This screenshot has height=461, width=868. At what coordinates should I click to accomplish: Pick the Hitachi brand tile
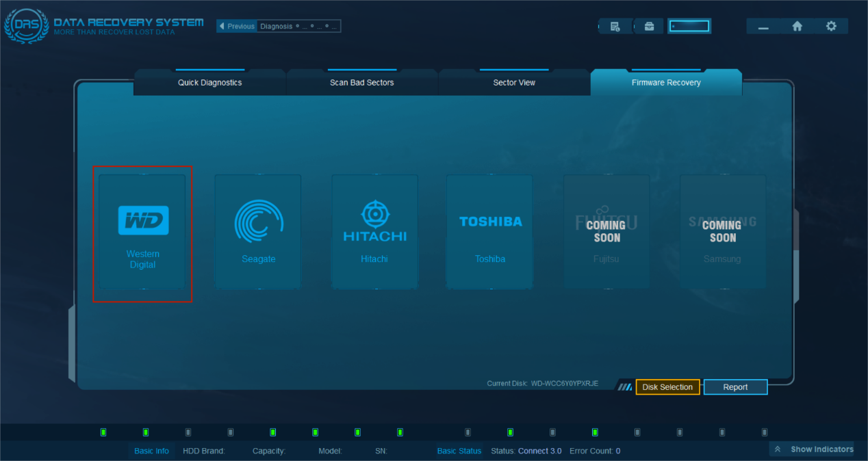[x=374, y=232]
